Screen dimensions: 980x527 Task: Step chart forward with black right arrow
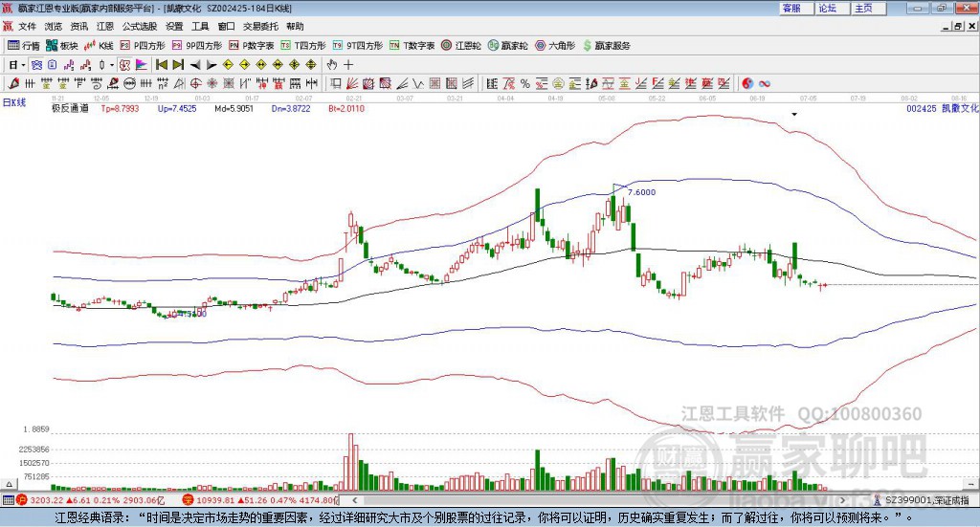coord(212,65)
